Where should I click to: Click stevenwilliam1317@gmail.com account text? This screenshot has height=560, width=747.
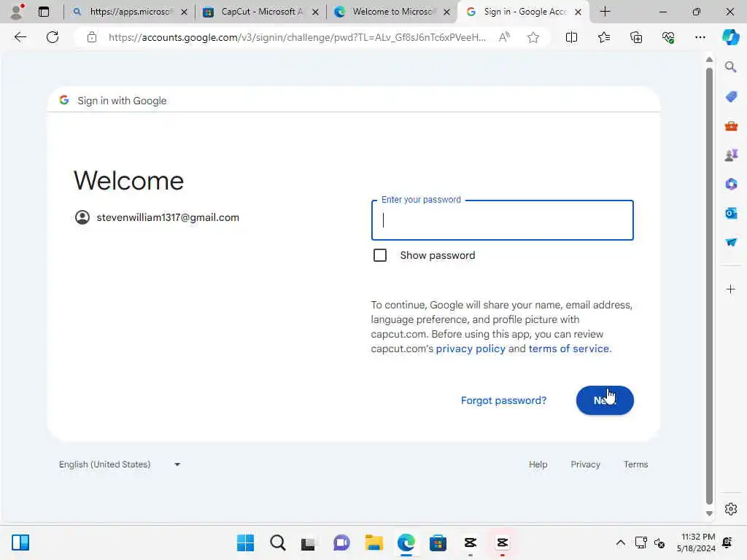point(168,217)
